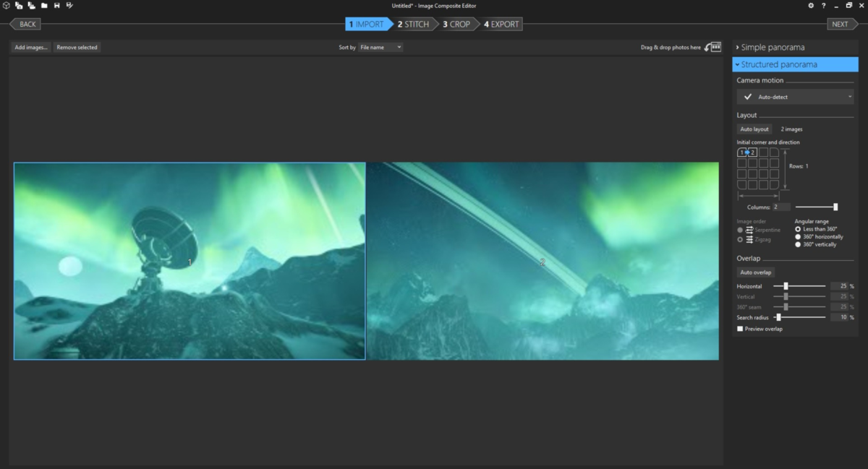The height and width of the screenshot is (469, 868).
Task: Save the project with the floppy disk icon
Action: [x=56, y=5]
